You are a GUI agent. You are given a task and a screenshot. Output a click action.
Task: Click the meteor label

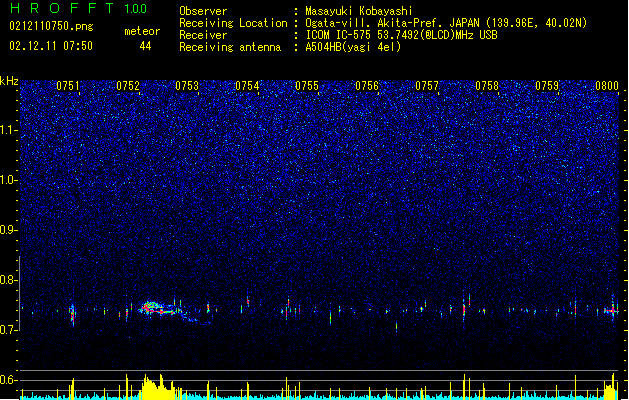pos(142,31)
